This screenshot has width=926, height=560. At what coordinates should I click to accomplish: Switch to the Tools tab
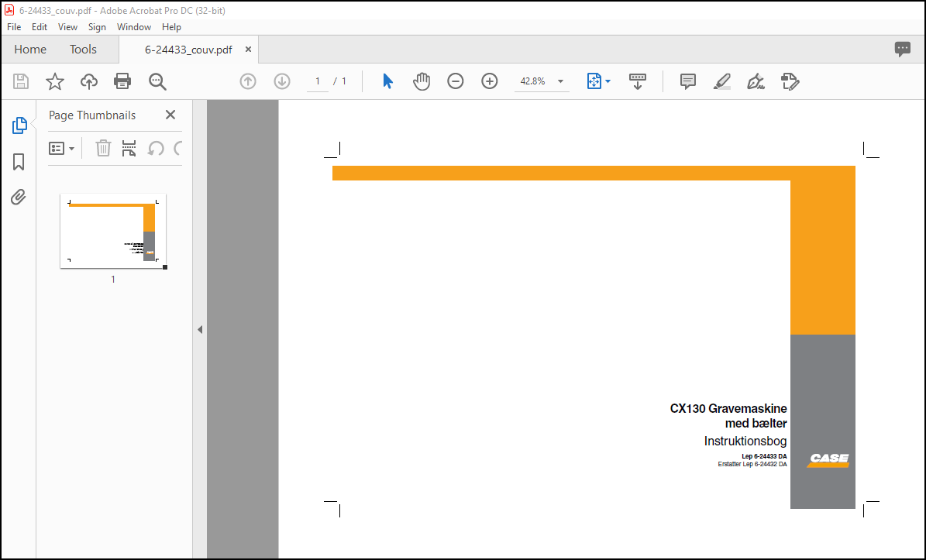pos(83,50)
